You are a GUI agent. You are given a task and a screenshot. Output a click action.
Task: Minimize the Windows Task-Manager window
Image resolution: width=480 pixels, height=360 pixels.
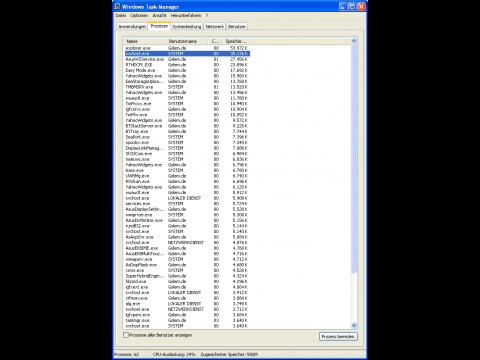[343, 6]
